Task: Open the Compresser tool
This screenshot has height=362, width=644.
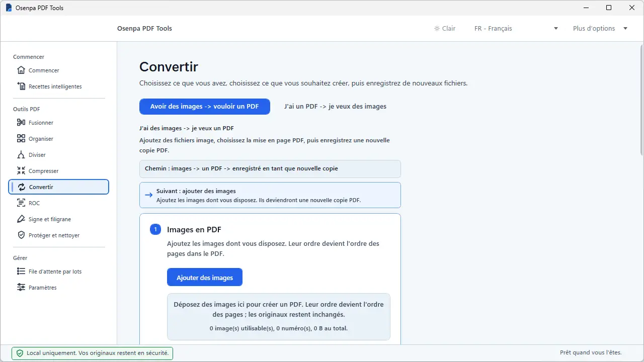Action: 59,171
